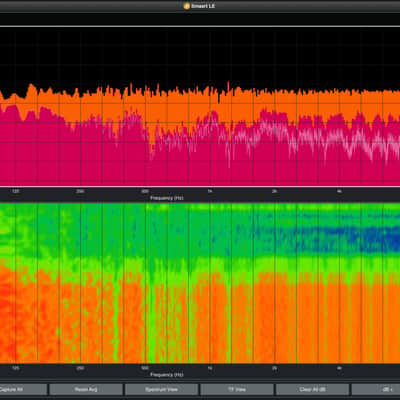Switch to Spectrum View
This screenshot has height=400, width=400.
coord(162,389)
